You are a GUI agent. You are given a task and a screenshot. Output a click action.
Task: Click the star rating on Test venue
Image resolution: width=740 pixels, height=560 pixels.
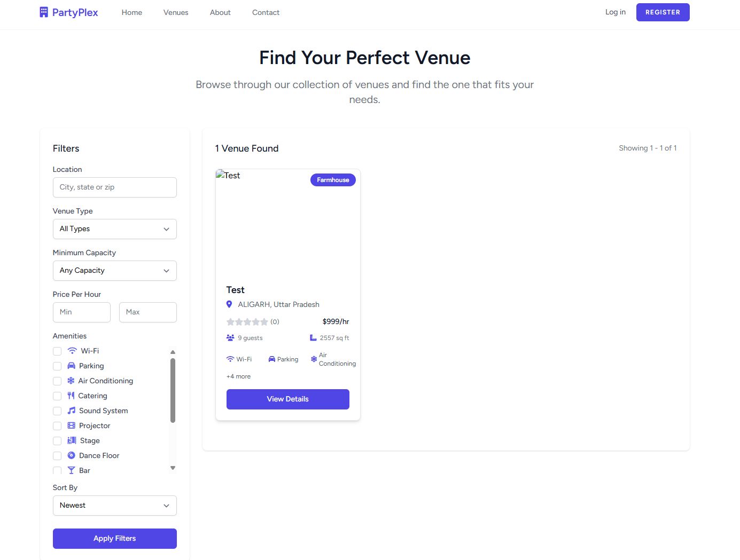coord(247,322)
